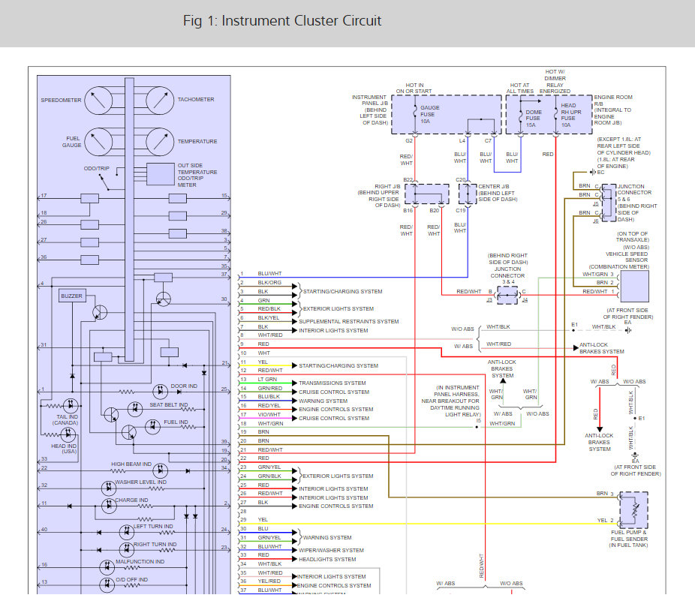Click the 'YEL/RED' wire label on pin 36
This screenshot has height=616, width=695.
pos(269,581)
